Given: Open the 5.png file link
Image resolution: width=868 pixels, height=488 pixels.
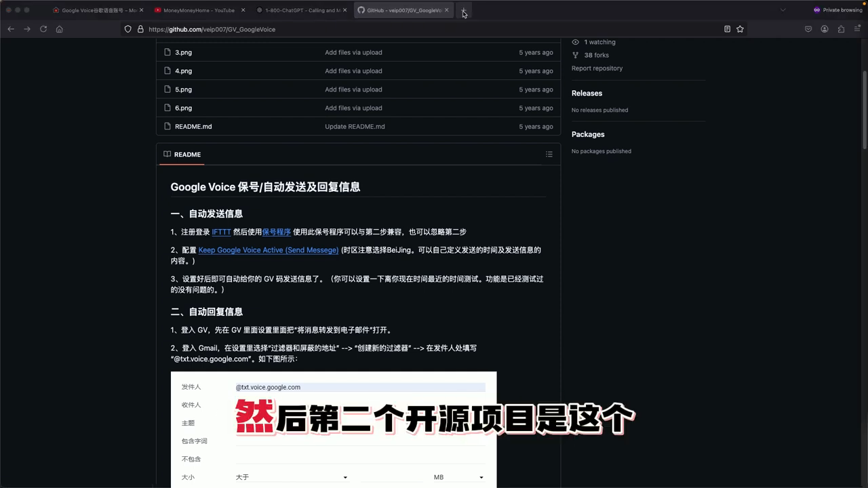Looking at the screenshot, I should [183, 89].
